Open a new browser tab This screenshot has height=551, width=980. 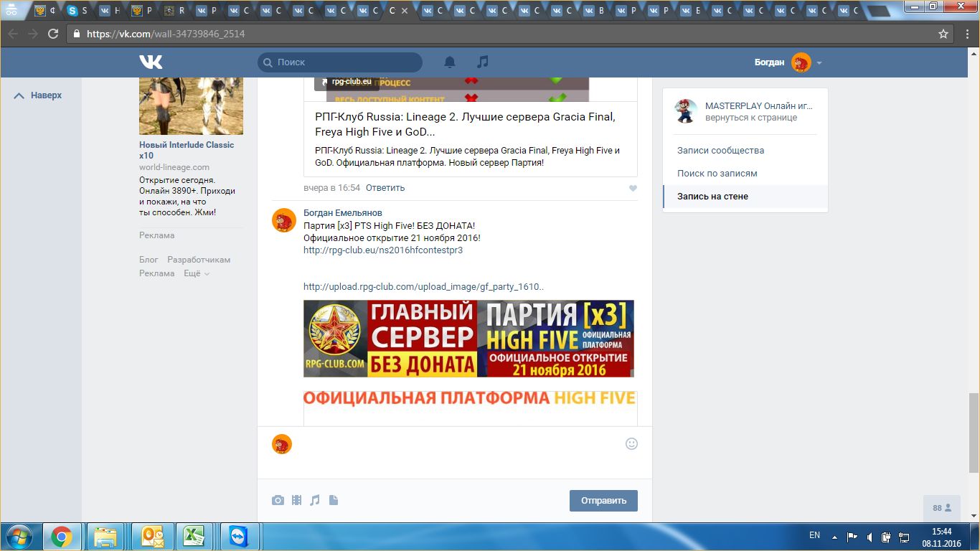click(x=877, y=11)
